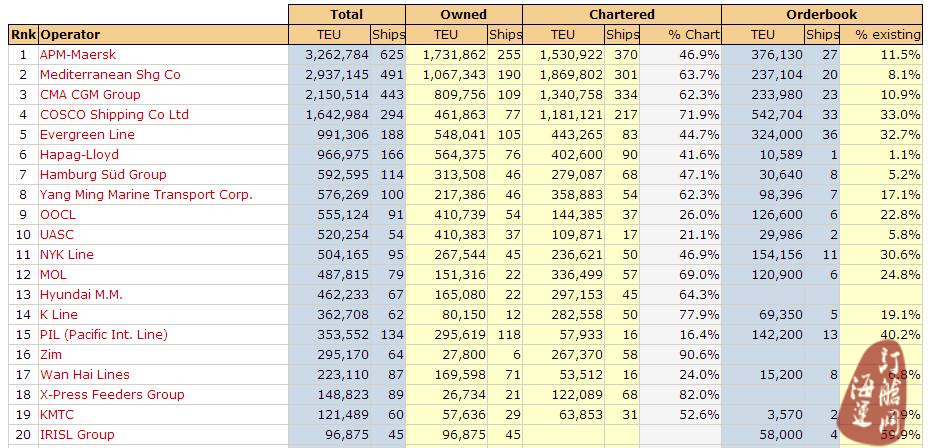Viewport: 934px width, 448px height.
Task: Click the KMTC operator link
Action: click(x=57, y=414)
